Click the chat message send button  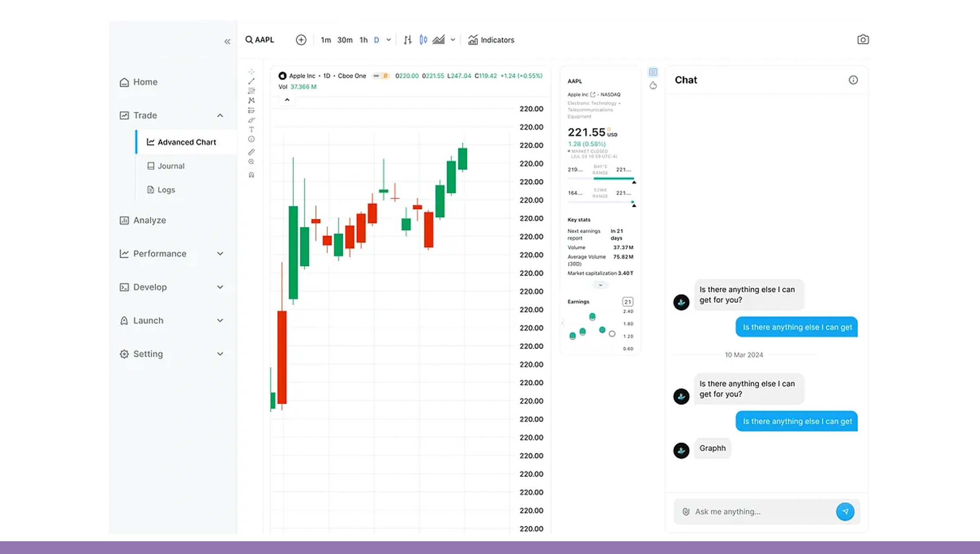[x=845, y=511]
